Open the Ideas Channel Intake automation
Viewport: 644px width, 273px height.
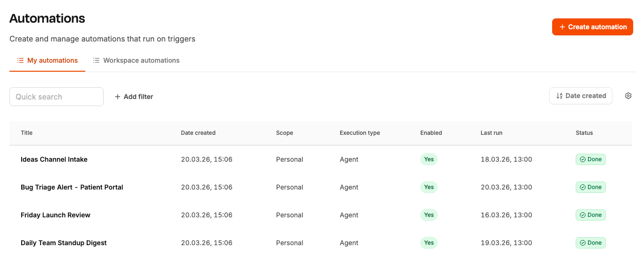(54, 159)
